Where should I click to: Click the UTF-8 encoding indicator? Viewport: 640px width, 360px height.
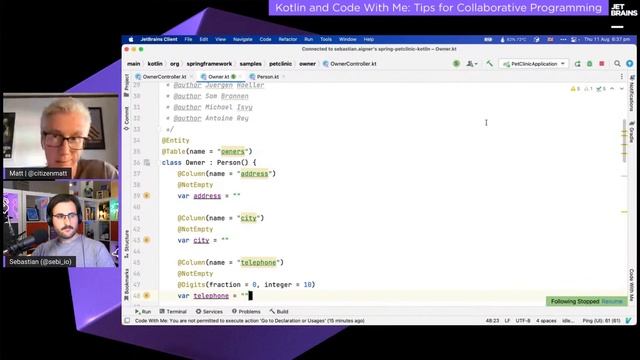point(523,321)
